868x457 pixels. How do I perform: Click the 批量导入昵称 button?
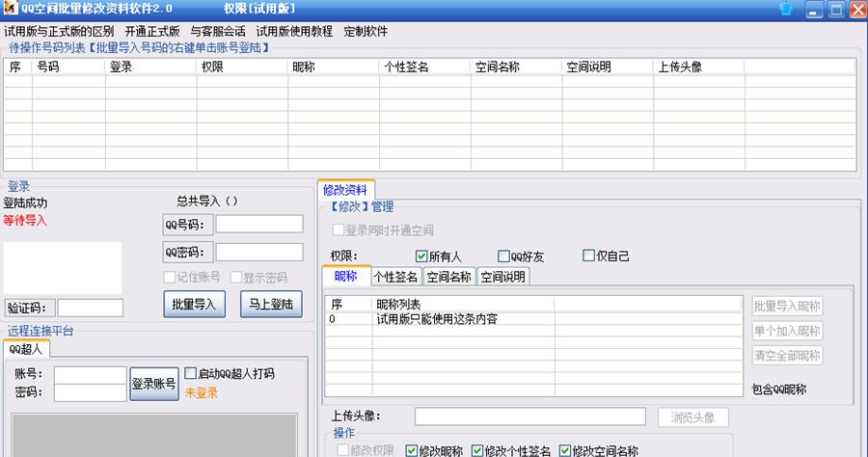(x=787, y=306)
